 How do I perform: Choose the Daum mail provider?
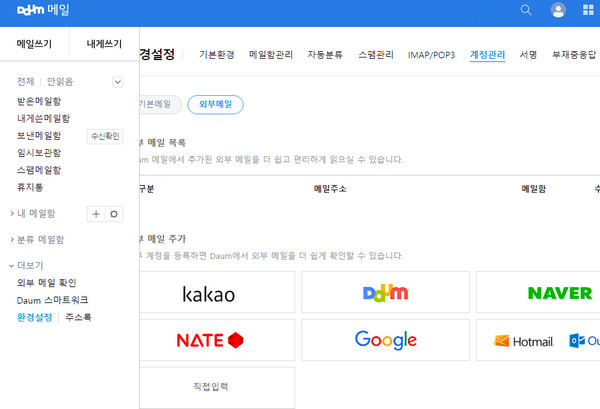pos(385,292)
